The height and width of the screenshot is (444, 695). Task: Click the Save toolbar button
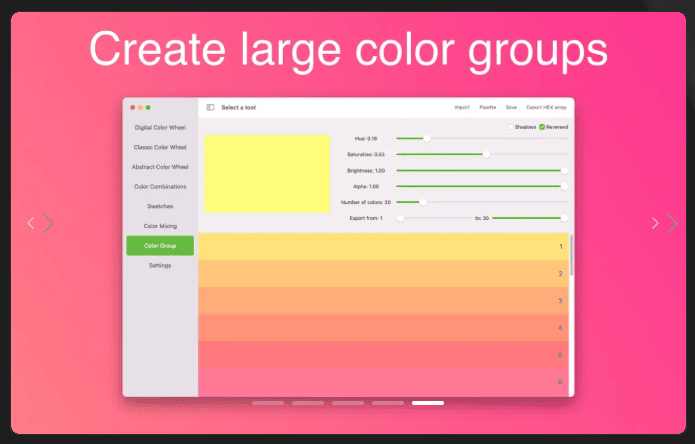click(511, 107)
